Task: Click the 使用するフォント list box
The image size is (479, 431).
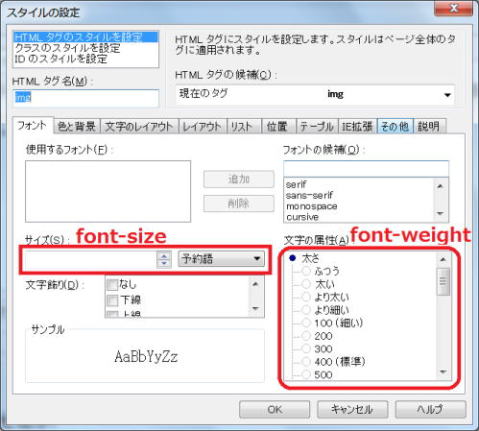Action: click(x=108, y=191)
